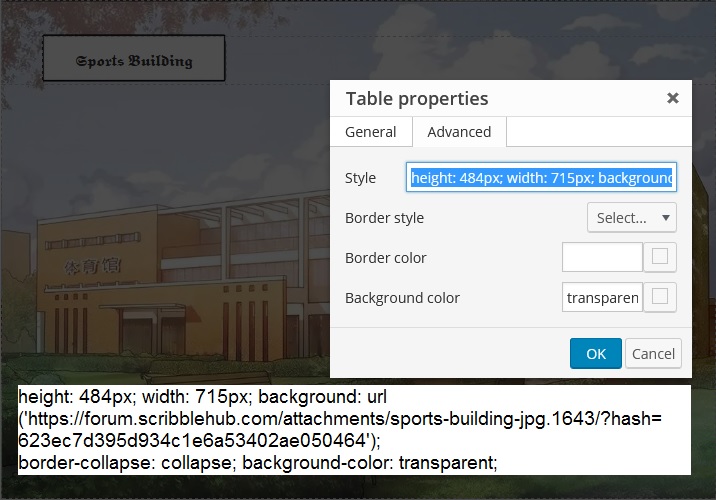
Task: Open the Border style Select dropdown
Action: (631, 217)
